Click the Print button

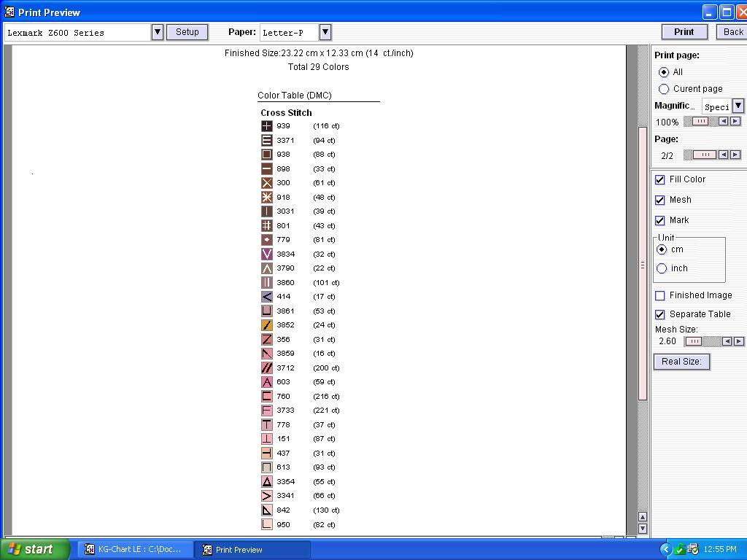[684, 32]
